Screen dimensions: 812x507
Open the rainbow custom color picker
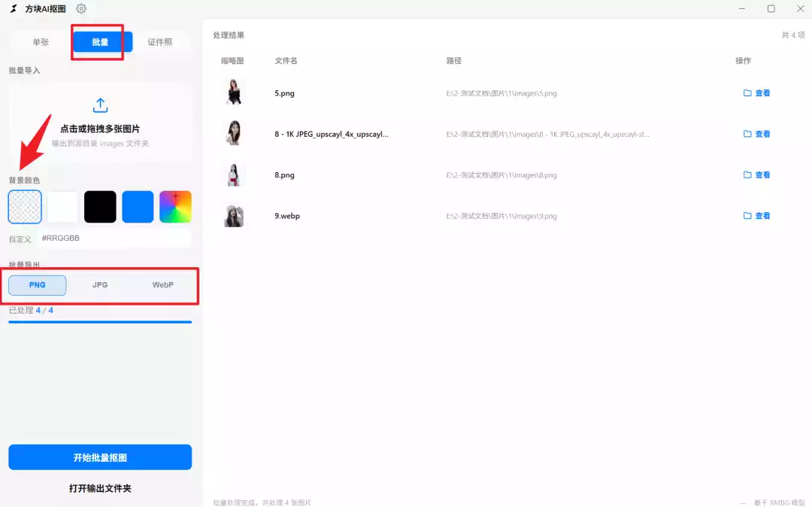click(175, 207)
